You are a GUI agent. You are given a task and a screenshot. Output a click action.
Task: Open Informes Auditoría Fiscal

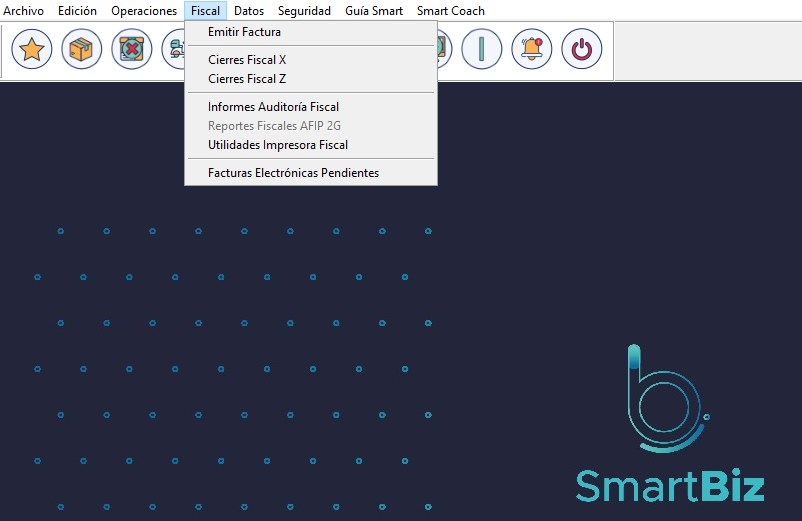tap(273, 107)
